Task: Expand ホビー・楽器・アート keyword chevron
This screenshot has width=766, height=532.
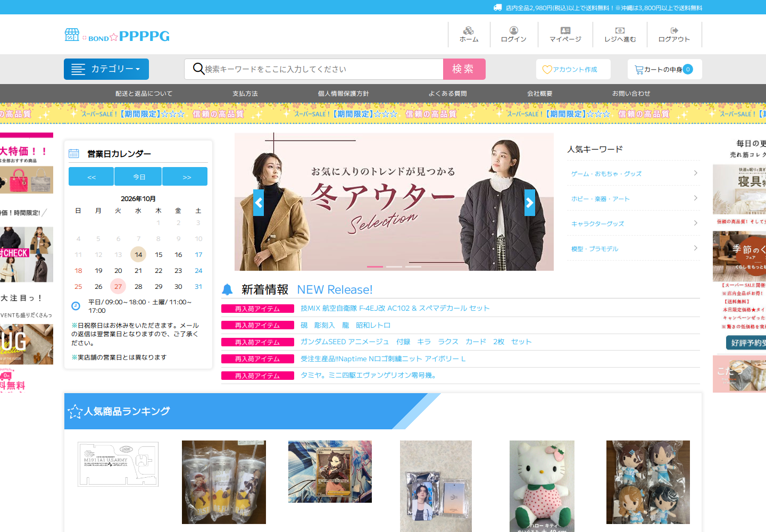Action: (696, 198)
